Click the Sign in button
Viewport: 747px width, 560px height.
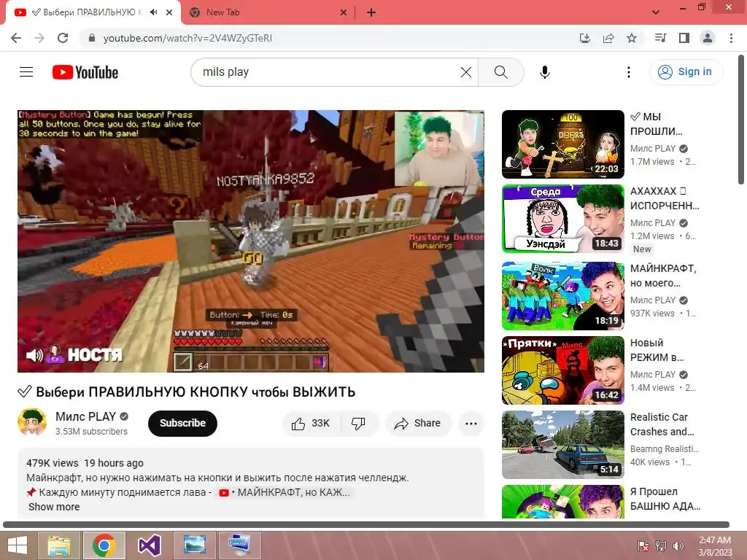pos(686,72)
